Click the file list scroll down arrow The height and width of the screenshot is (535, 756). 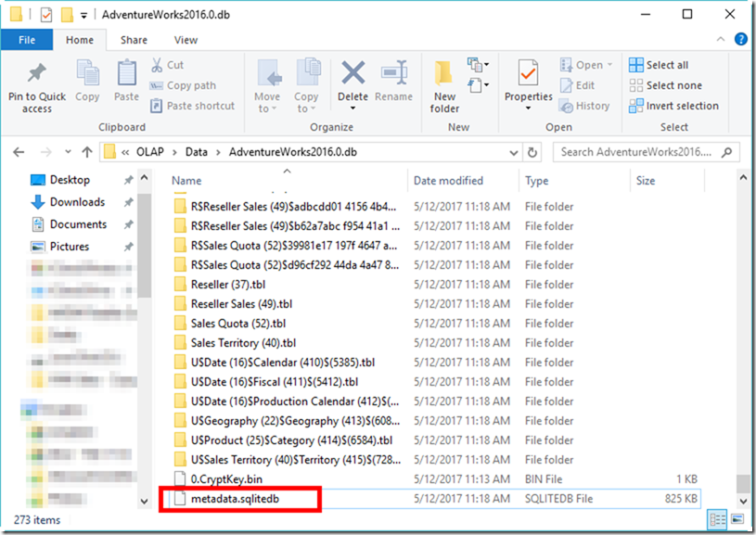click(x=743, y=501)
